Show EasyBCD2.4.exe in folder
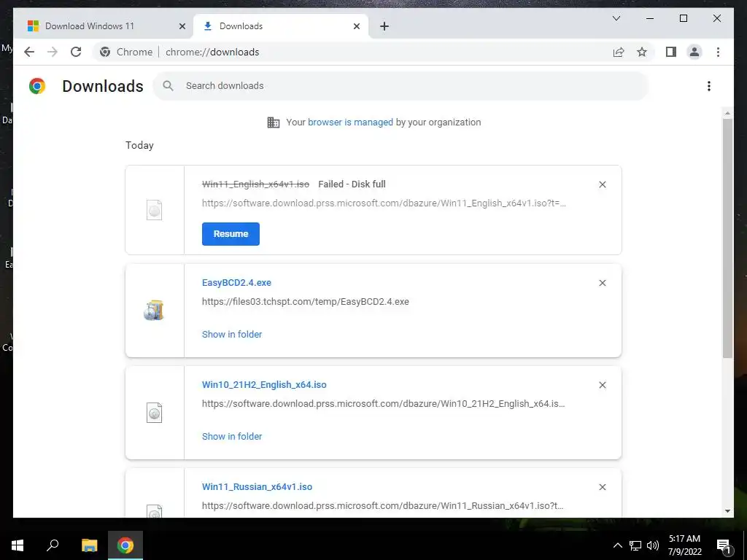Viewport: 747px width, 560px height. [232, 334]
